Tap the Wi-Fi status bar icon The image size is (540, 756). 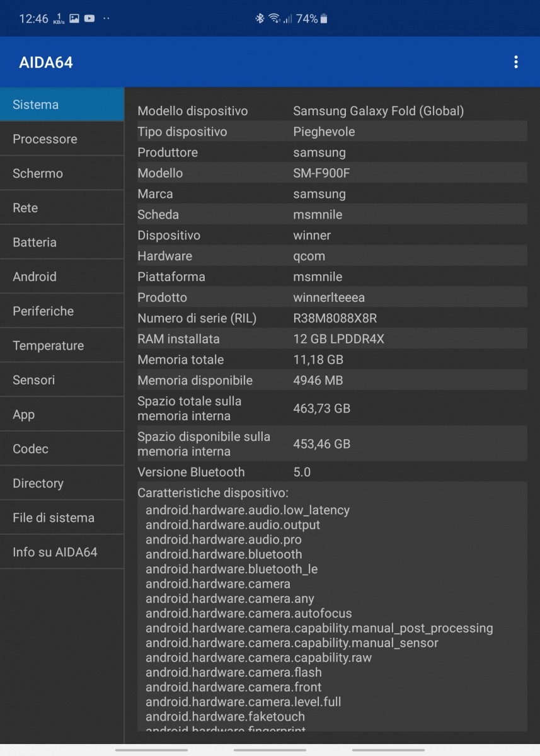[x=274, y=19]
